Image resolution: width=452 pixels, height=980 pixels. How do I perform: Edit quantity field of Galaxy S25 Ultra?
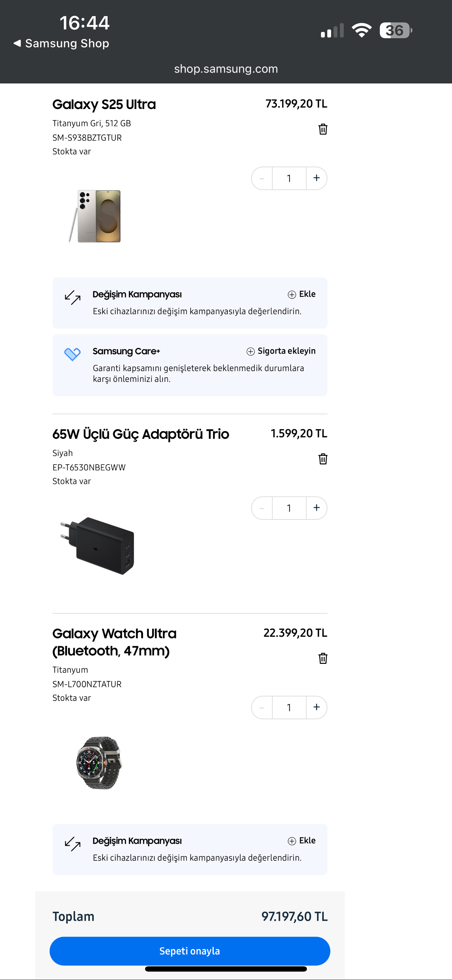pyautogui.click(x=289, y=178)
